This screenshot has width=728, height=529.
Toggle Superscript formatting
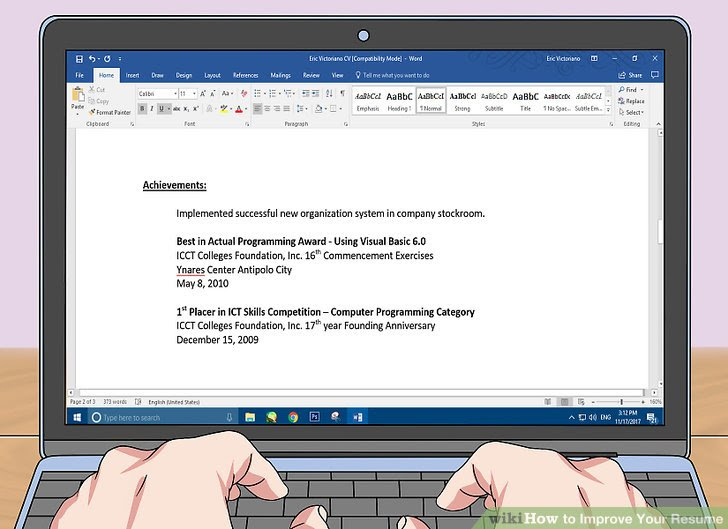point(195,109)
